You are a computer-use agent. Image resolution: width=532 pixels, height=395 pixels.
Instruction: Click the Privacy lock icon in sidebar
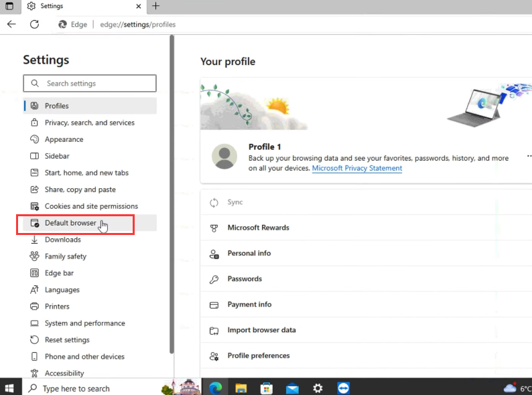click(x=34, y=123)
